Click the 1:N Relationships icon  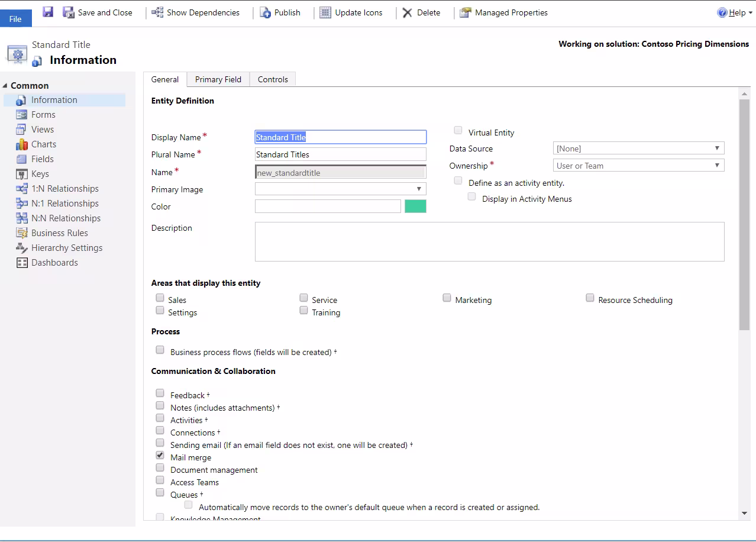coord(22,189)
